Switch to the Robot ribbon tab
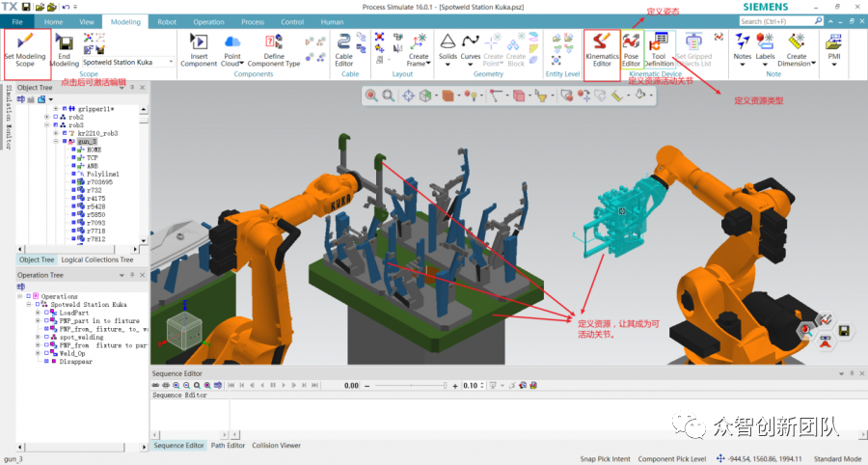 tap(166, 20)
